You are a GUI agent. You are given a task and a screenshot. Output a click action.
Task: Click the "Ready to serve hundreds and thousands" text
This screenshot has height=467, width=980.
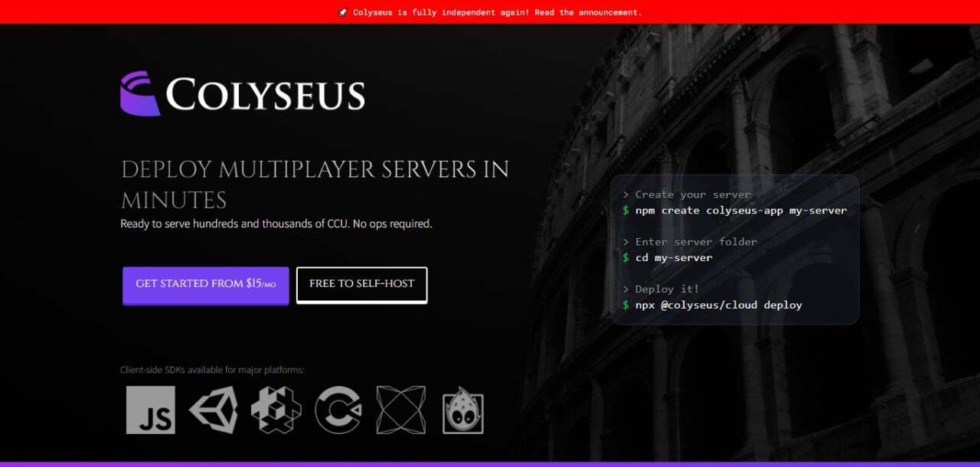276,224
